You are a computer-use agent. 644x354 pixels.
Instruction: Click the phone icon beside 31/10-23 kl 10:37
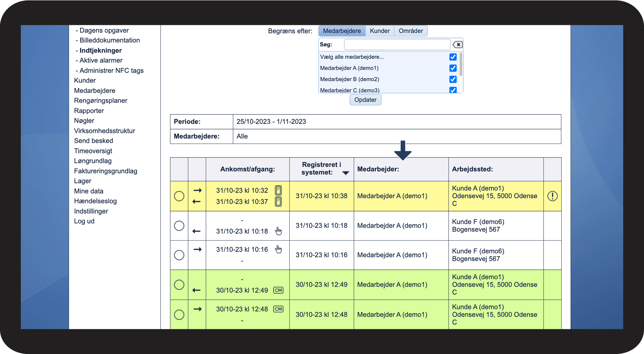click(x=278, y=202)
